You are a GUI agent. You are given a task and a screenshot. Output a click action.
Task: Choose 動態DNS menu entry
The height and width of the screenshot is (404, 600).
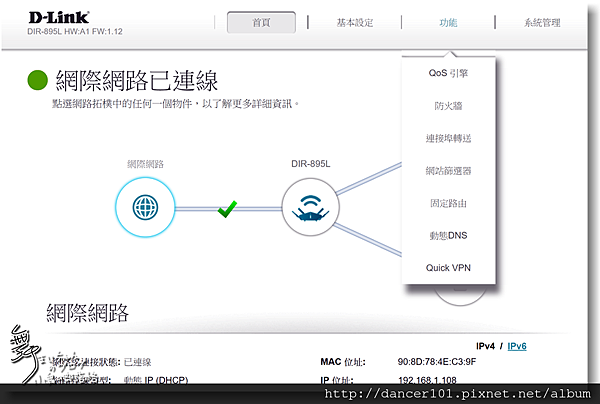coord(448,235)
